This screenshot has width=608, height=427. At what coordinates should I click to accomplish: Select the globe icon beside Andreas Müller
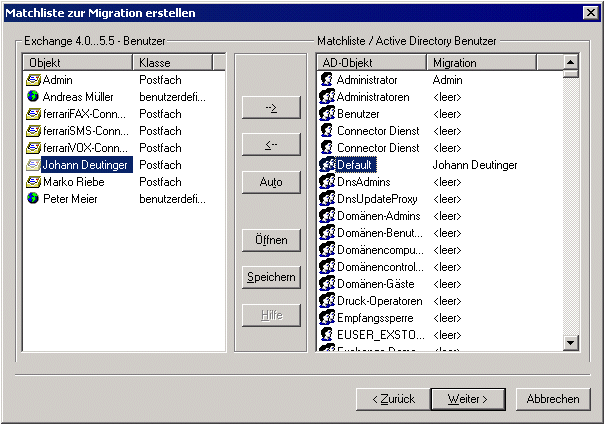point(33,97)
